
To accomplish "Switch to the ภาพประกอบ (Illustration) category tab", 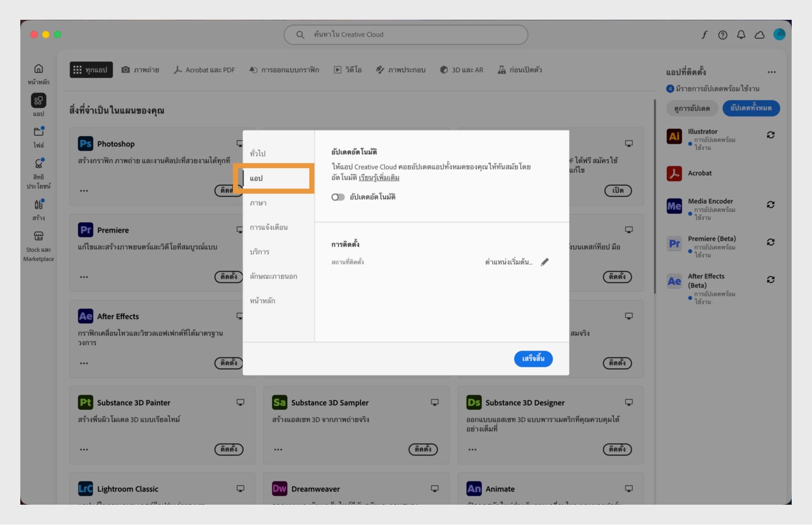I will tap(401, 70).
